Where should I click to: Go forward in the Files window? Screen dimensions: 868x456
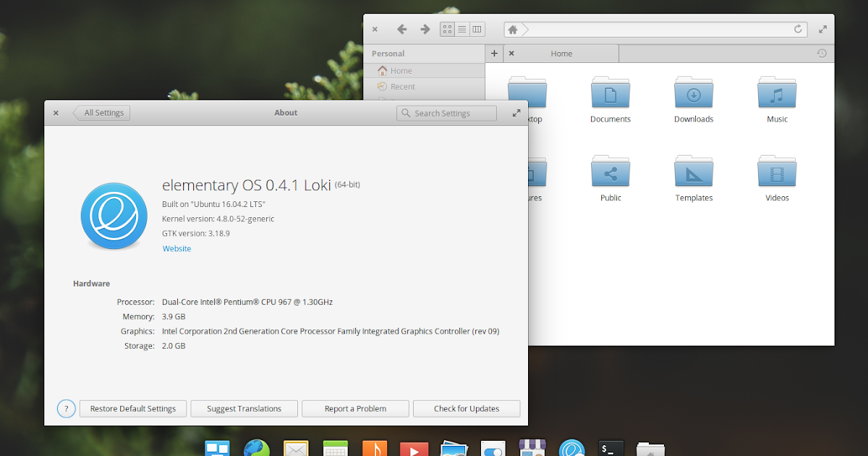[425, 30]
